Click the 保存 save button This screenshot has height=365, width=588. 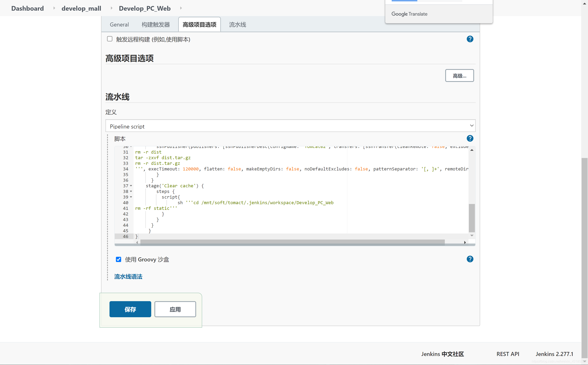point(130,309)
